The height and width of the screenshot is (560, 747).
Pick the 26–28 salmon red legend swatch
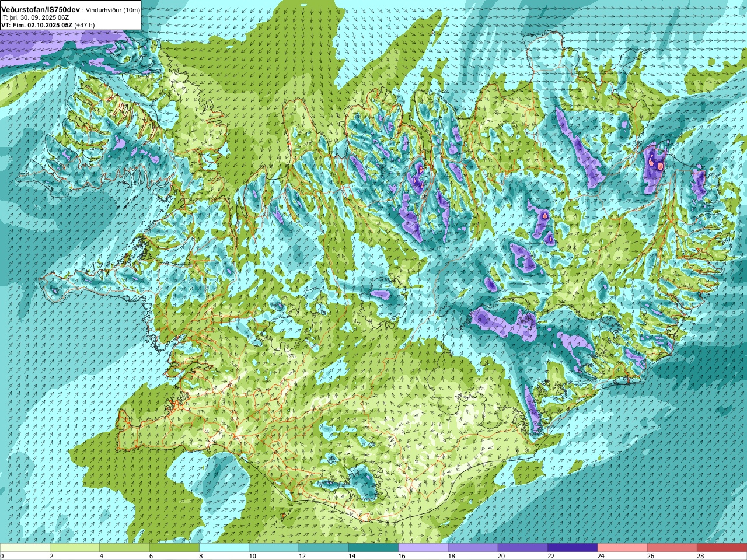click(672, 548)
